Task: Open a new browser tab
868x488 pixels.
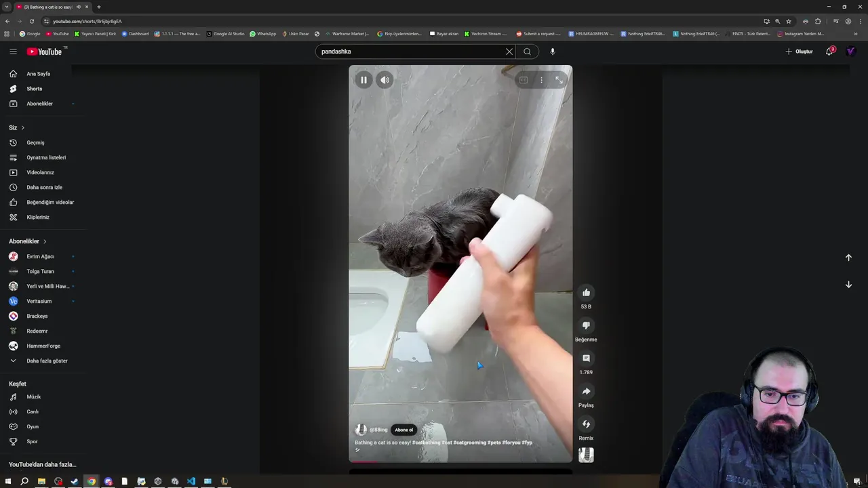Action: (98, 7)
